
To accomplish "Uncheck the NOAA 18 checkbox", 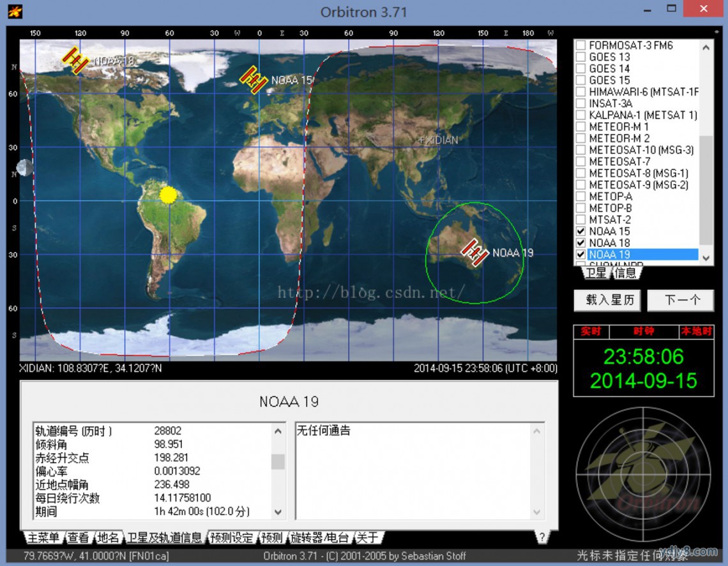I will [580, 242].
